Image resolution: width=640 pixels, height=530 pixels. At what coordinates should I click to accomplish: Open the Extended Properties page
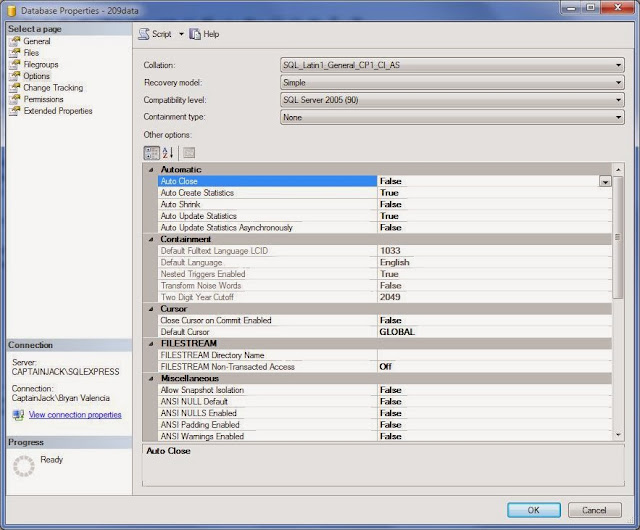[58, 111]
